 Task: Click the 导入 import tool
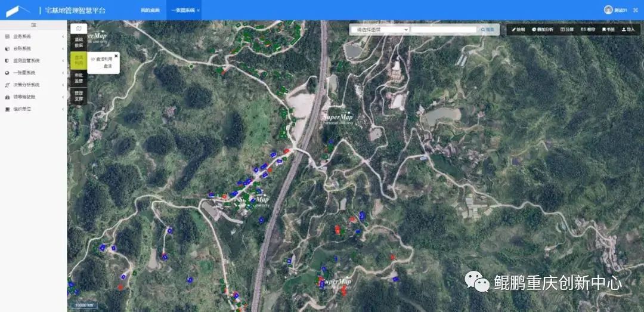628,29
